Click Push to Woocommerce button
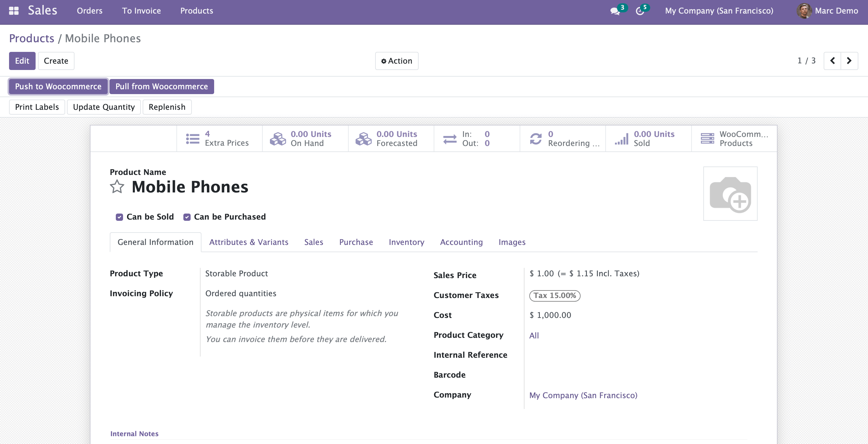 [58, 87]
